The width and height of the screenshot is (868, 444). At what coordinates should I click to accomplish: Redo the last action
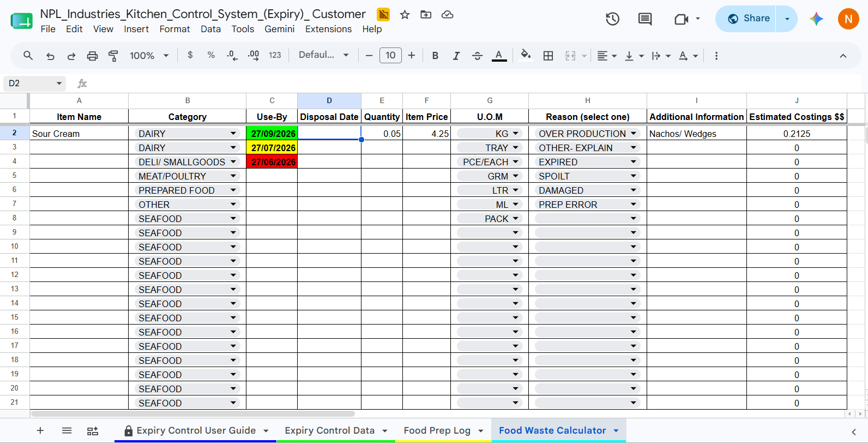coord(71,56)
